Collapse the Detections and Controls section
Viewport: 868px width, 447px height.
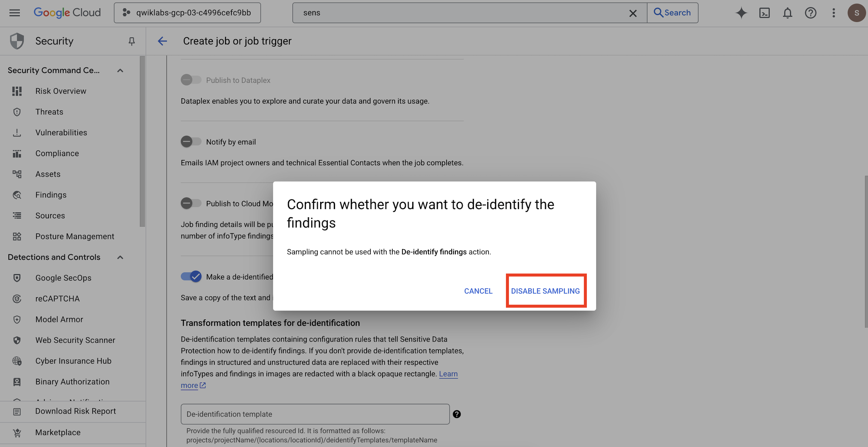[x=120, y=257]
